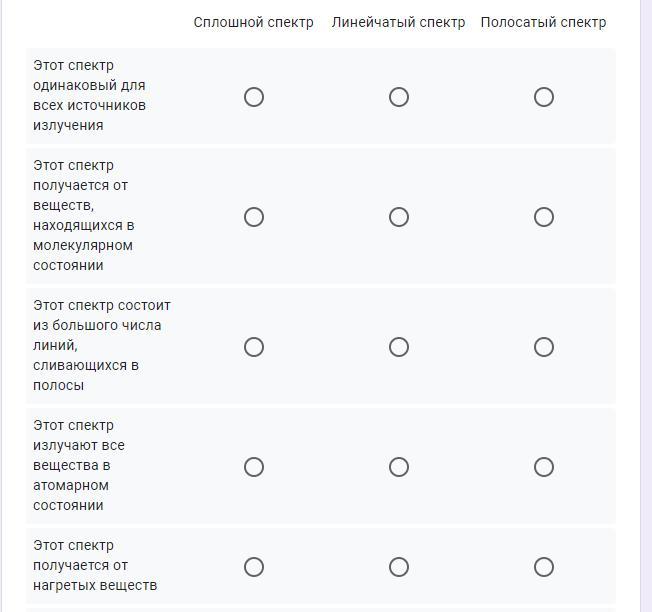Image resolution: width=652 pixels, height=612 pixels.
Task: Choose Линейчатый спектр for 'в молекулярном состоянии' row
Action: 399,217
